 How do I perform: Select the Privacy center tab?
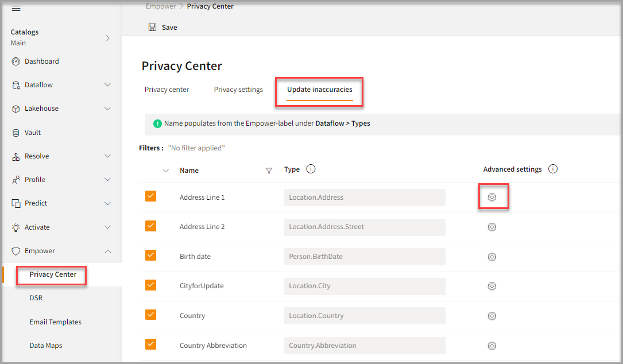pyautogui.click(x=167, y=90)
